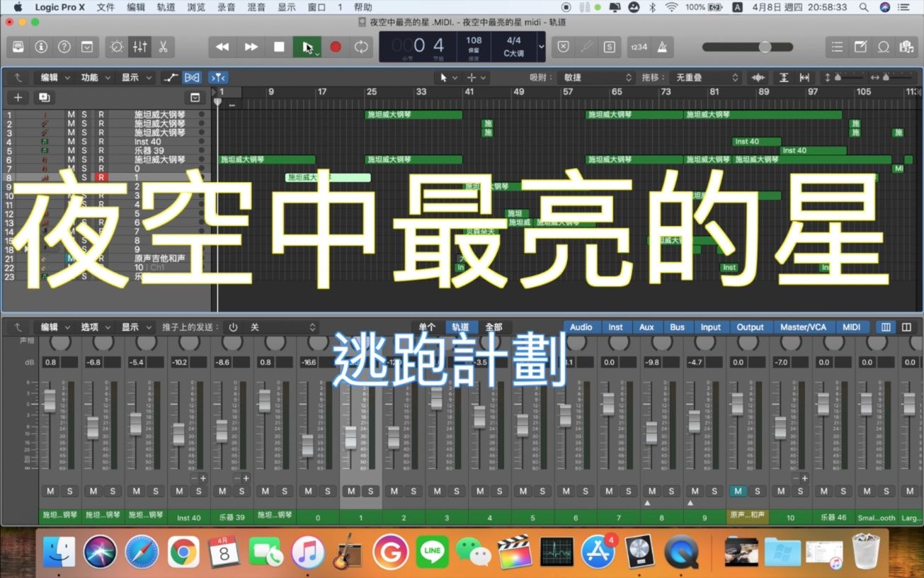Switch mixer view to 单个
Image resolution: width=924 pixels, height=578 pixels.
[428, 327]
